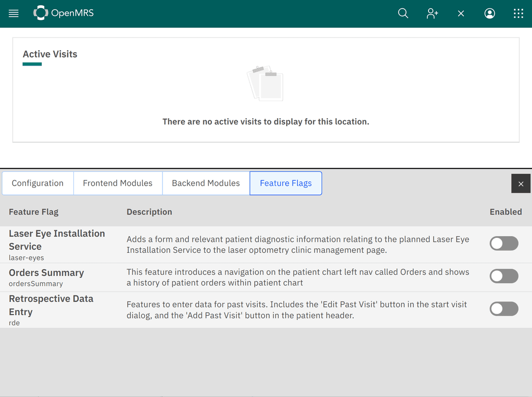Switch to the Configuration tab

point(37,183)
